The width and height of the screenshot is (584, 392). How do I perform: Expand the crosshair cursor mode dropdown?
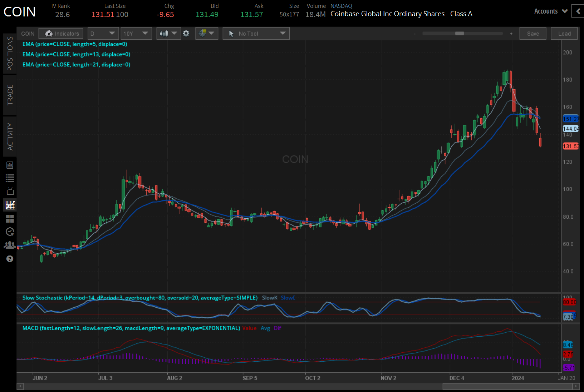point(207,34)
